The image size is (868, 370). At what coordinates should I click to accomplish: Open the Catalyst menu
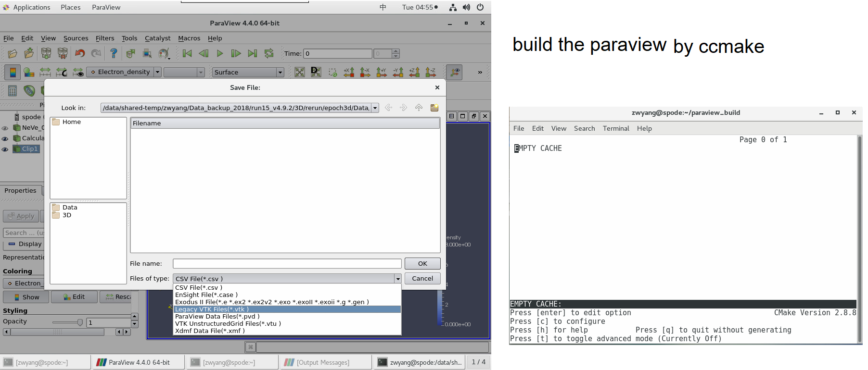[157, 38]
